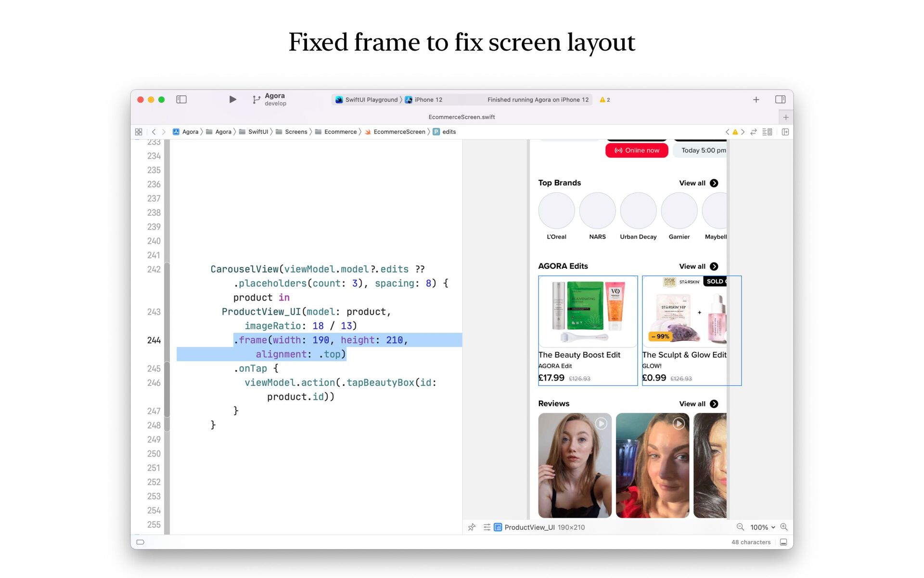
Task: Tap View all for Reviews
Action: pyautogui.click(x=698, y=404)
